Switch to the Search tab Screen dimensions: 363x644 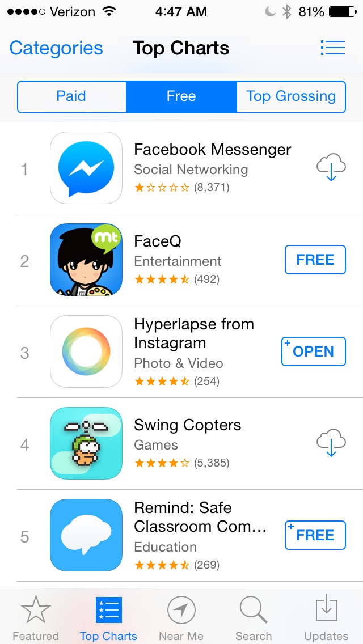254,618
